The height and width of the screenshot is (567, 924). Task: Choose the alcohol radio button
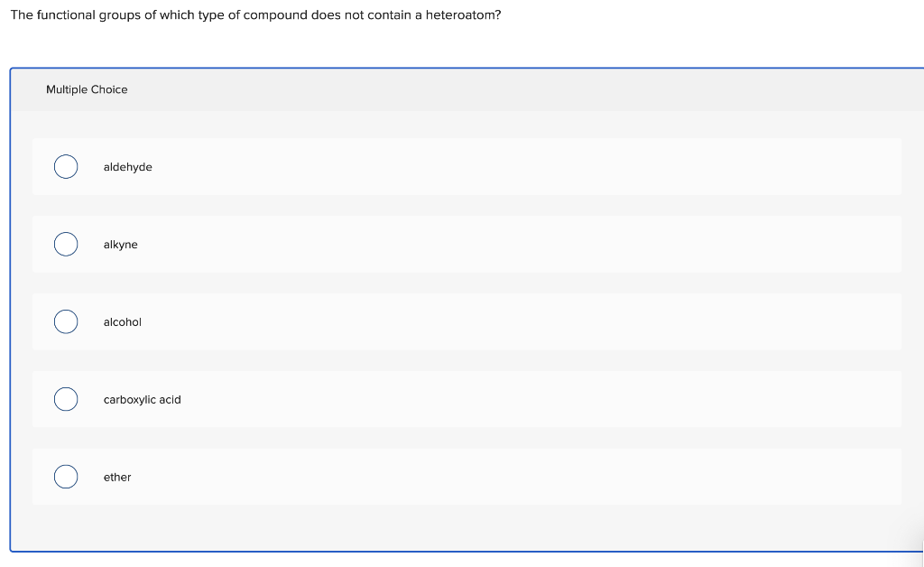click(x=66, y=321)
